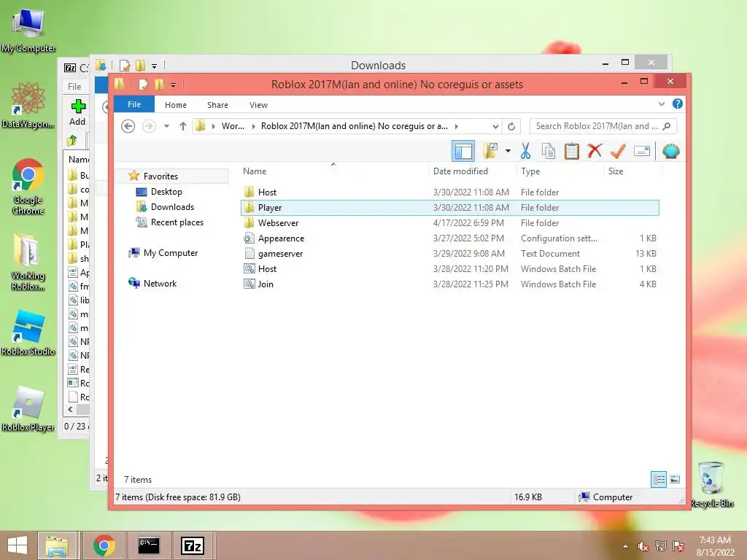Expand the breadcrumb arrow after Roblox 2017M path

[x=457, y=126]
